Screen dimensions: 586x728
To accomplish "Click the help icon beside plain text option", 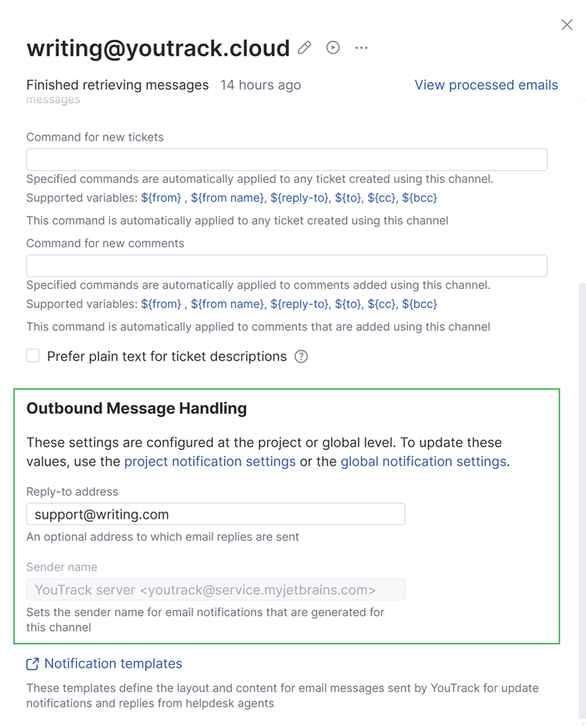I will click(301, 357).
